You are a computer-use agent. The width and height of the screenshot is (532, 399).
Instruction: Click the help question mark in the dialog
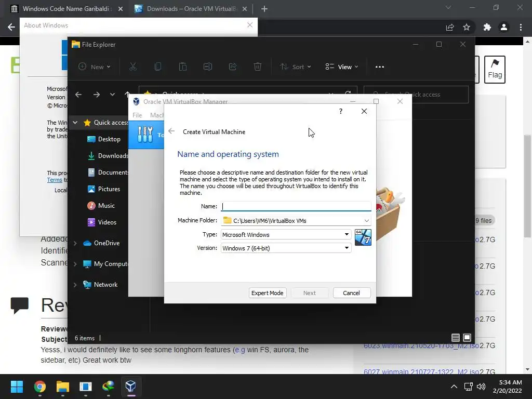point(341,111)
